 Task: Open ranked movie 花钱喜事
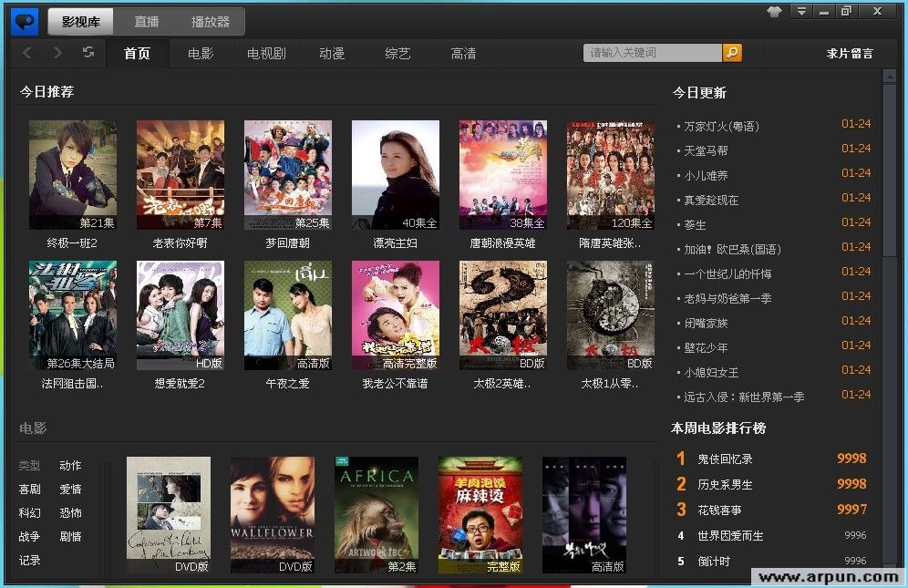(719, 510)
